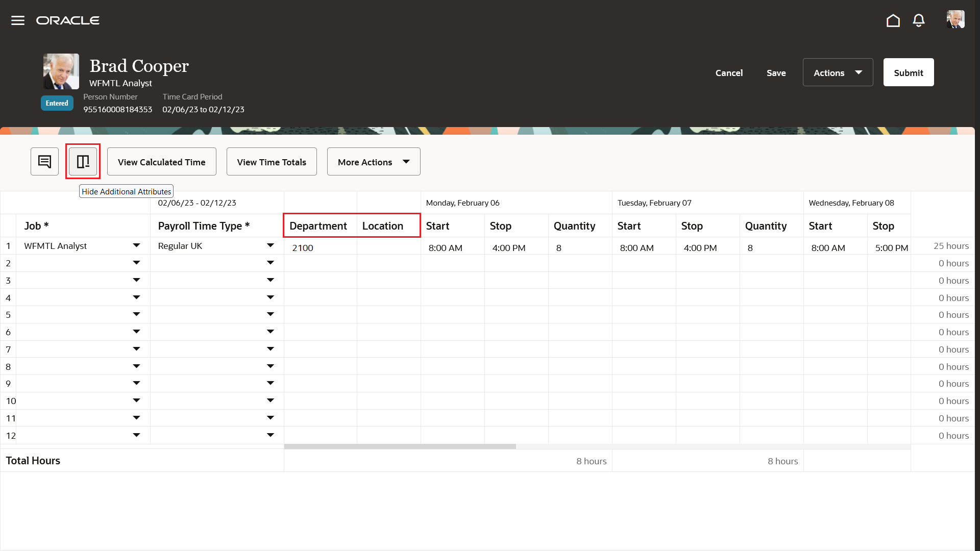Click View Calculated Time
The height and width of the screenshot is (551, 980).
pyautogui.click(x=161, y=161)
